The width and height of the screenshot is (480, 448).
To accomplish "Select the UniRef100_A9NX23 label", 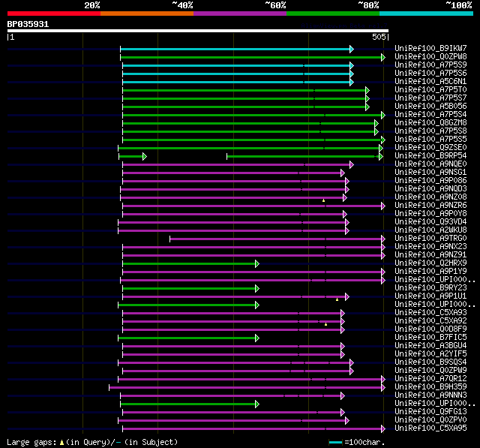I will click(x=430, y=246).
